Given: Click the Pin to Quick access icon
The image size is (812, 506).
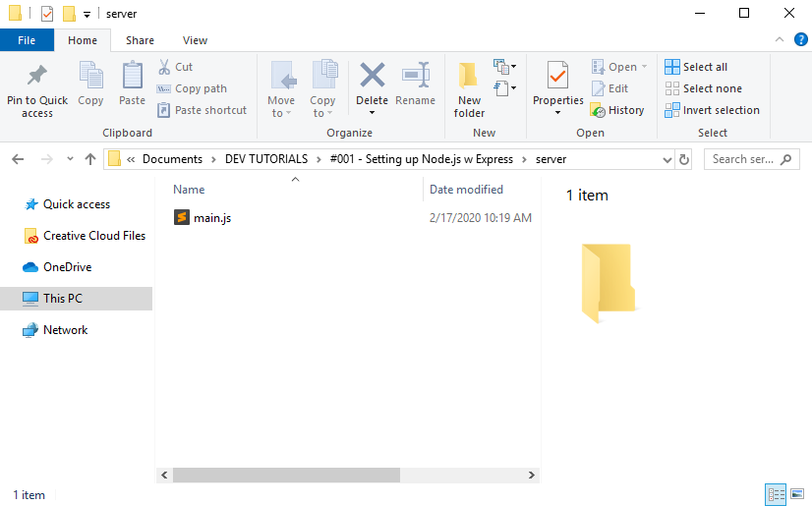Looking at the screenshot, I should [36, 76].
